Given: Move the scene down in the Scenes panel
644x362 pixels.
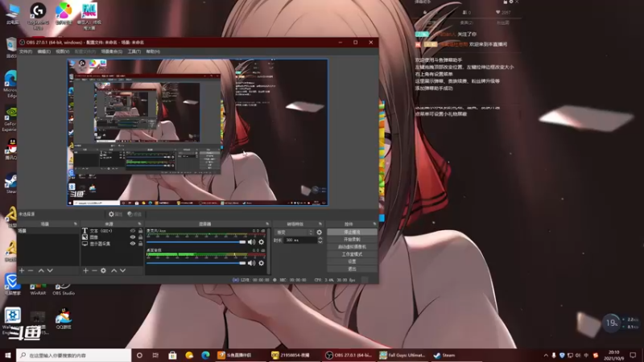Looking at the screenshot, I should tap(50, 270).
